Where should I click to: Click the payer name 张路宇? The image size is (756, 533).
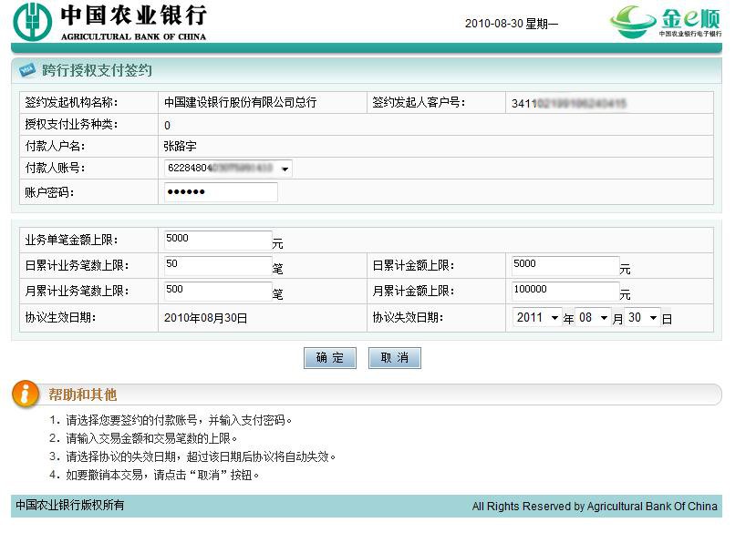coord(180,146)
